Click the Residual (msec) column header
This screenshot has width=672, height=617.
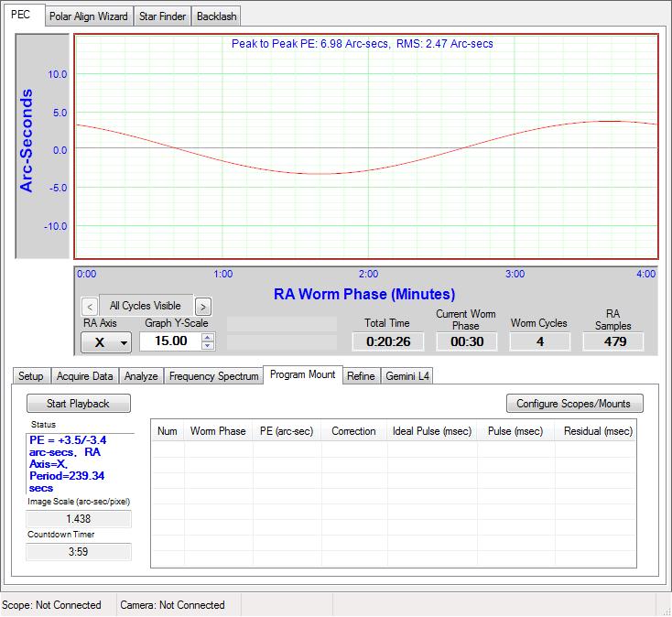[597, 431]
